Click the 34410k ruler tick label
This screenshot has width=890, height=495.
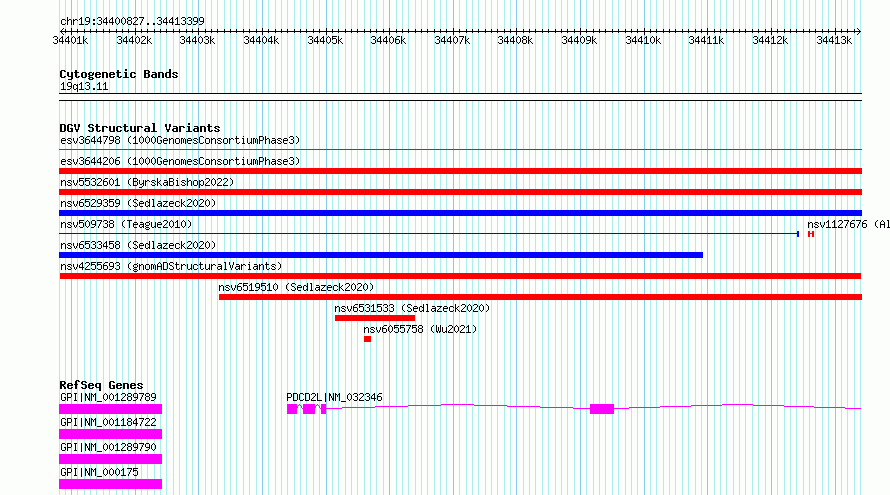point(643,40)
